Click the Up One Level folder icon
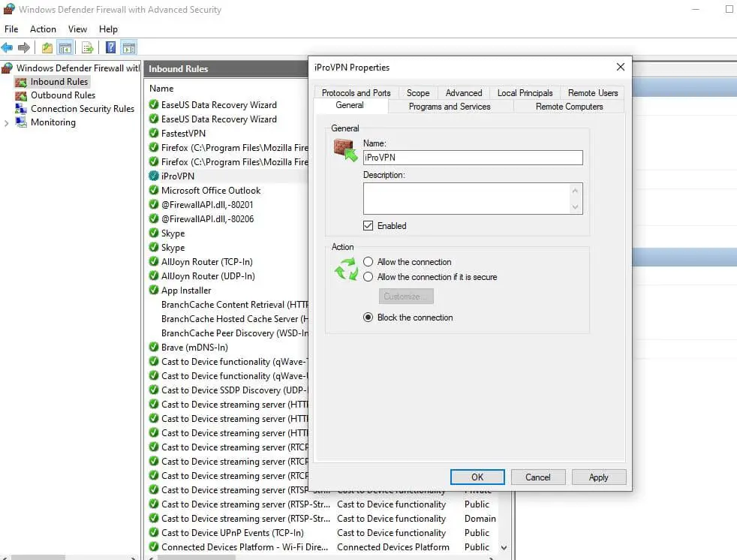 point(47,48)
